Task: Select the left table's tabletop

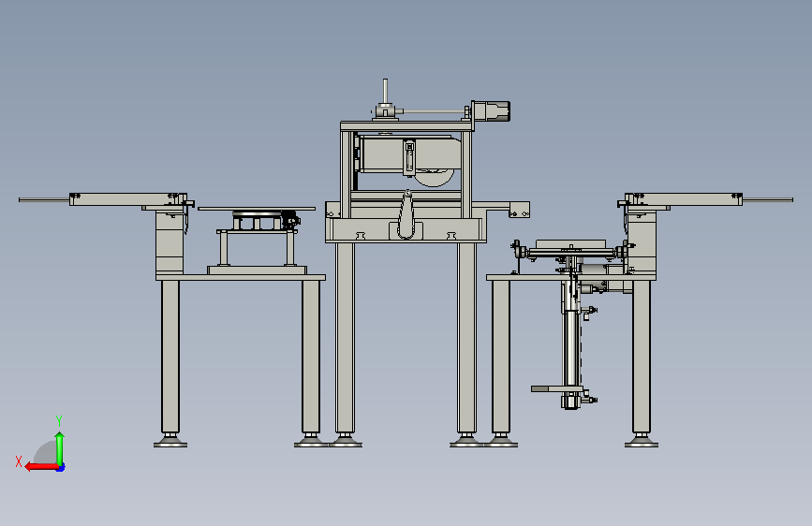Action: tap(241, 278)
